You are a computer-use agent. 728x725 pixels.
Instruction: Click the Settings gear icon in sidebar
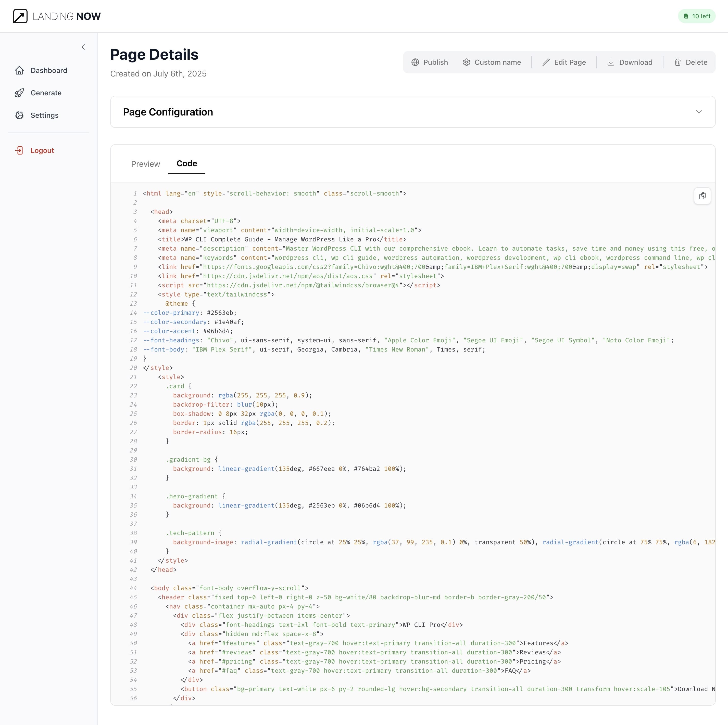tap(20, 115)
